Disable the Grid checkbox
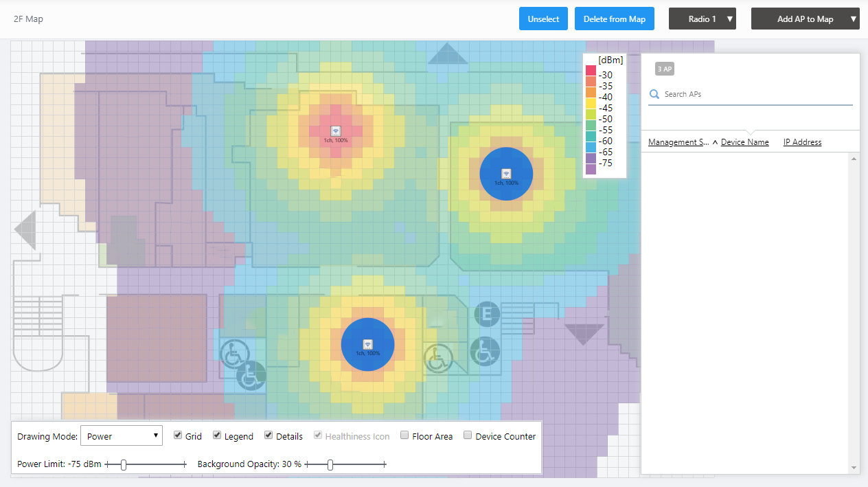The height and width of the screenshot is (487, 868). click(x=178, y=435)
